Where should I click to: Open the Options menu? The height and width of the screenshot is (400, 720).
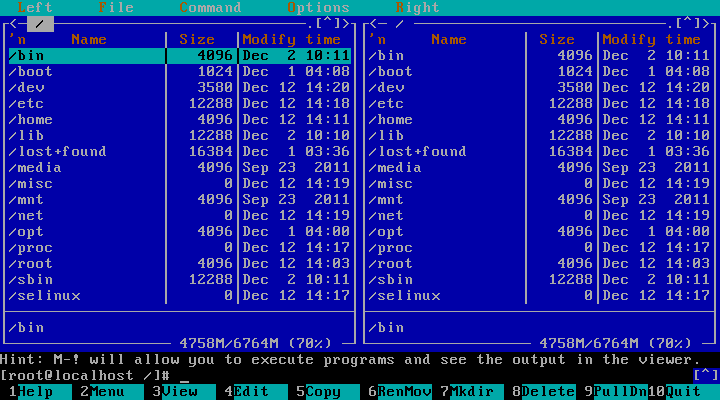318,7
